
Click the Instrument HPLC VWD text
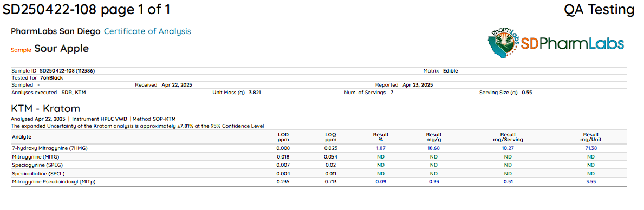100,119
